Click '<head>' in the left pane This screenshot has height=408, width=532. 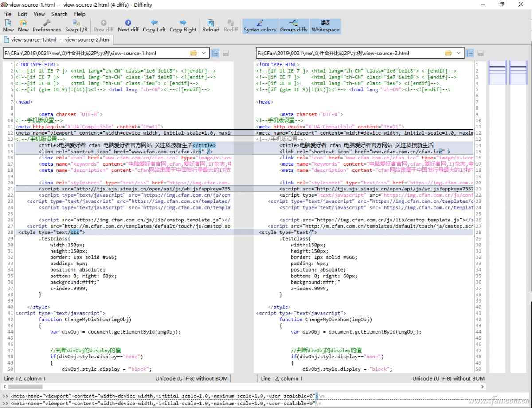24,102
